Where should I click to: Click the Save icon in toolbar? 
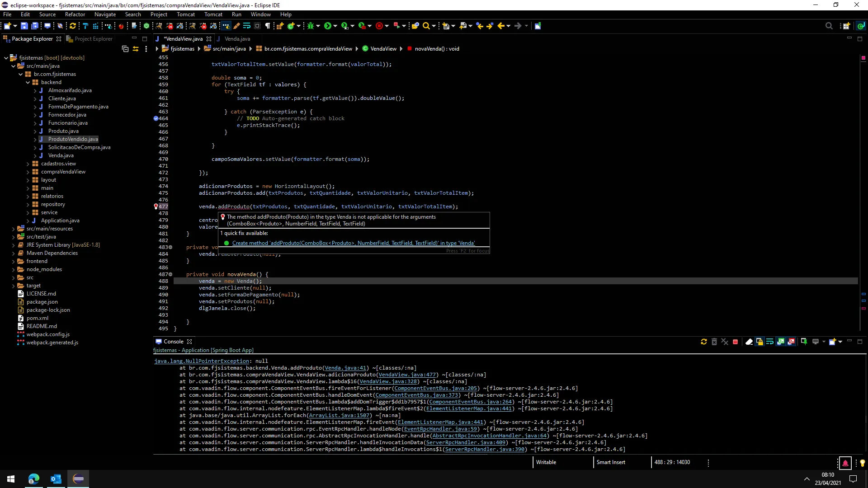click(x=24, y=26)
